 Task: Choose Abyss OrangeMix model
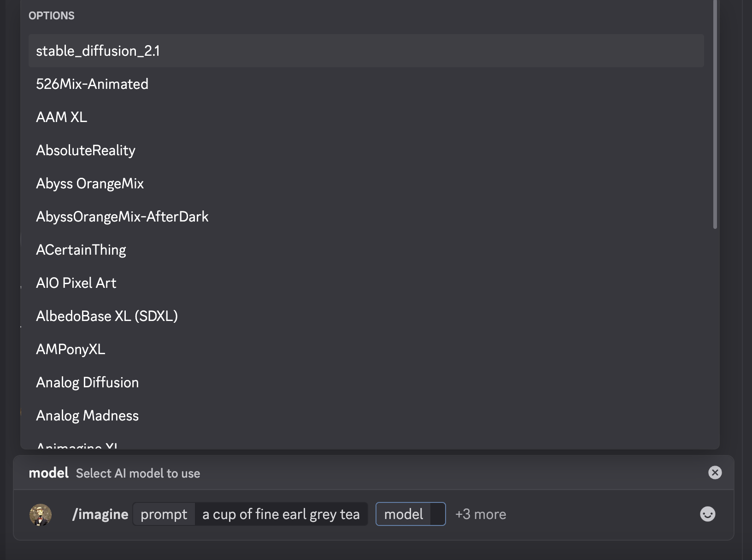366,183
